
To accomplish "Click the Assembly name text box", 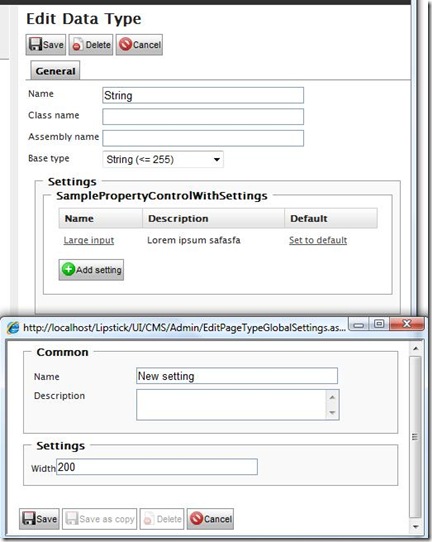I will click(203, 138).
